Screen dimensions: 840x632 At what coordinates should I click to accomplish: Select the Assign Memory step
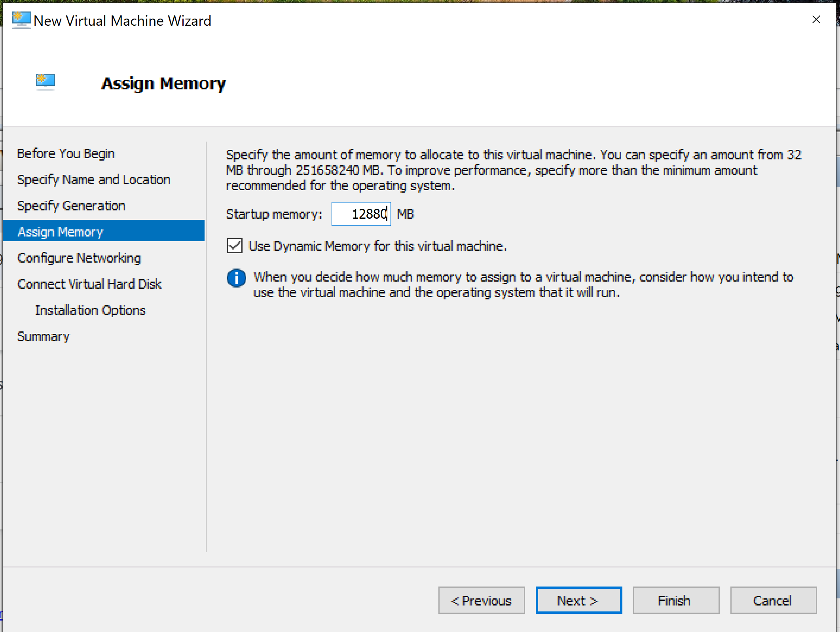[x=61, y=232]
